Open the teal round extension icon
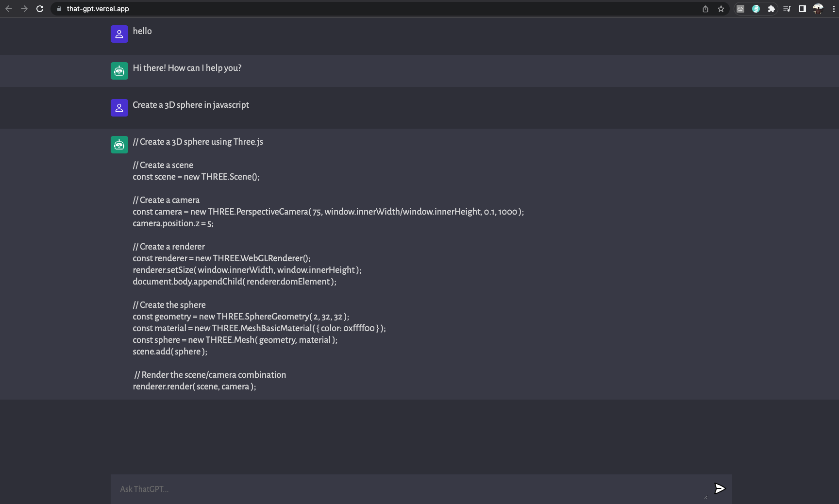The width and height of the screenshot is (839, 504). pos(756,9)
